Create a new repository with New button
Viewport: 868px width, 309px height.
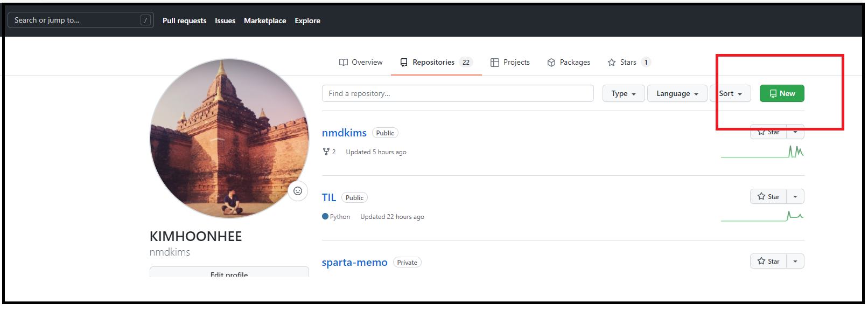(x=782, y=93)
